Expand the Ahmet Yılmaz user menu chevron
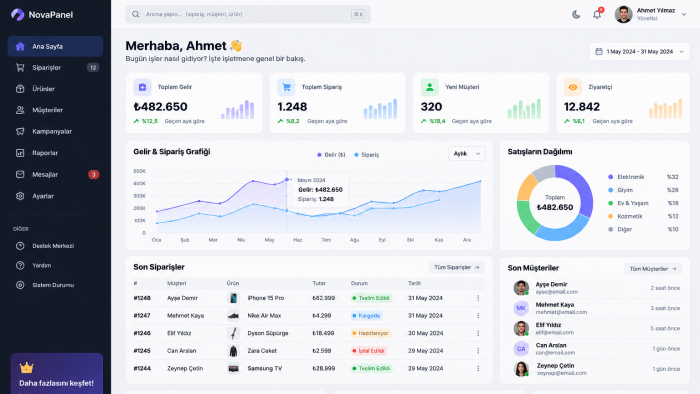 click(684, 15)
